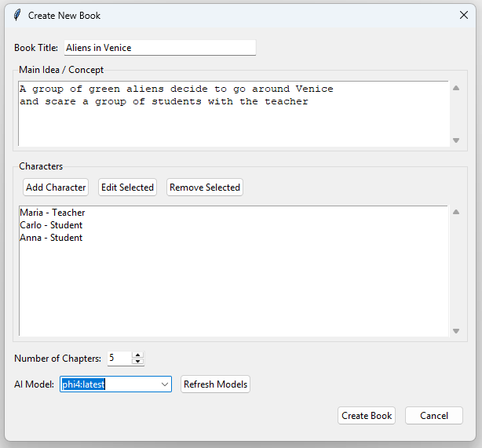The height and width of the screenshot is (448, 482).
Task: Click the Main Idea scrollbar's down arrow
Action: pyautogui.click(x=456, y=140)
